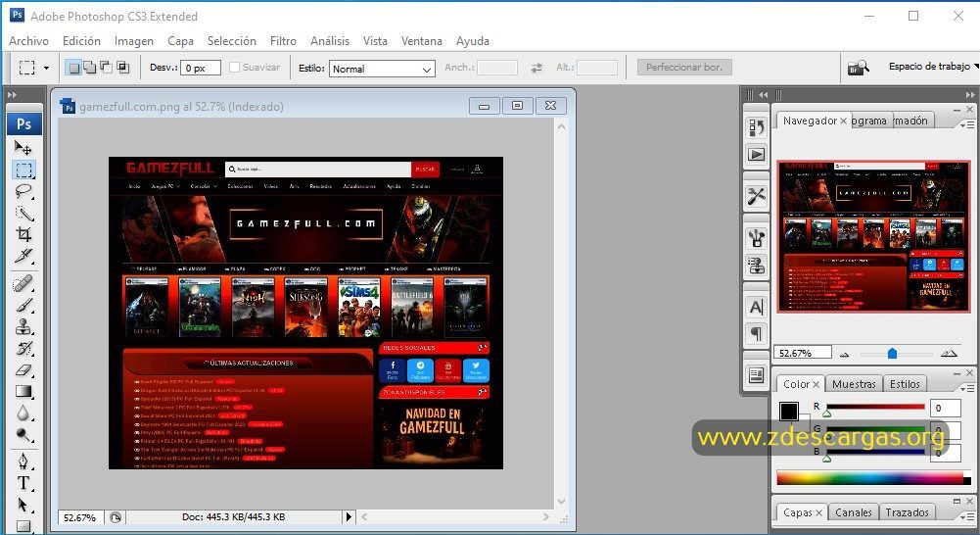Choose Subtract from selection mode button
The image size is (980, 535).
coord(107,67)
